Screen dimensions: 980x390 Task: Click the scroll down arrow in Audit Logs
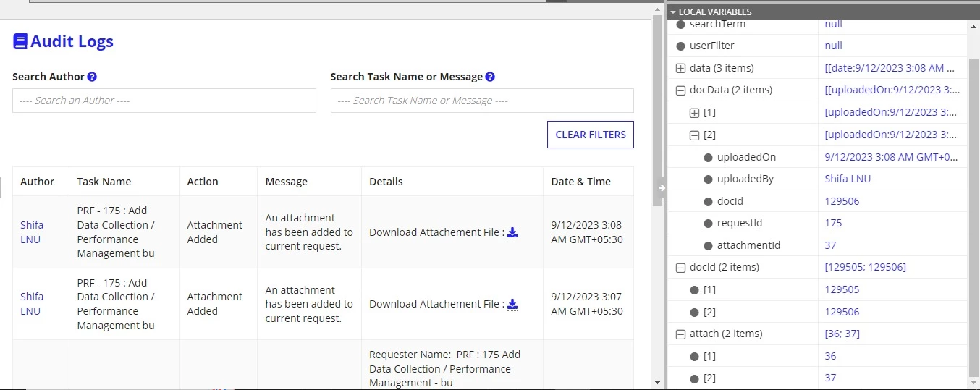click(x=657, y=383)
